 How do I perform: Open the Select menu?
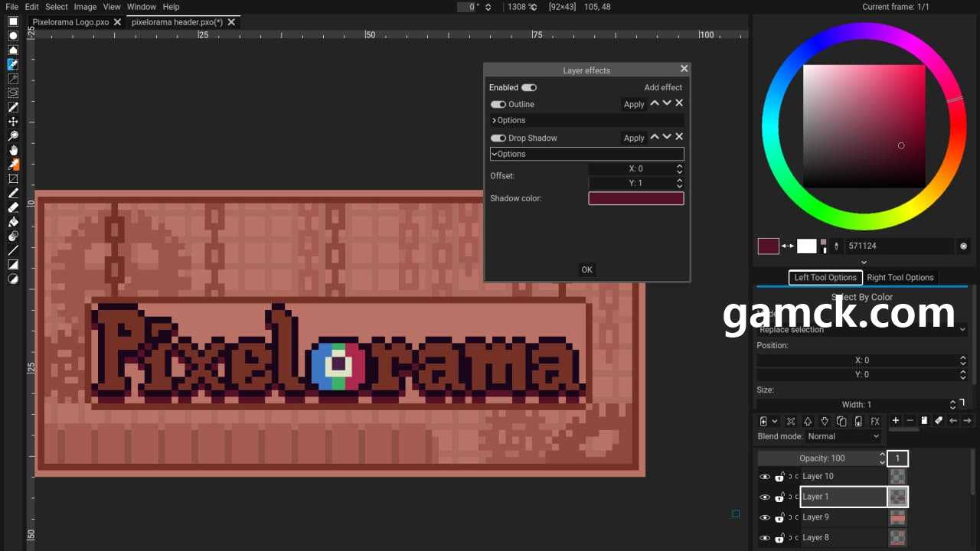56,7
